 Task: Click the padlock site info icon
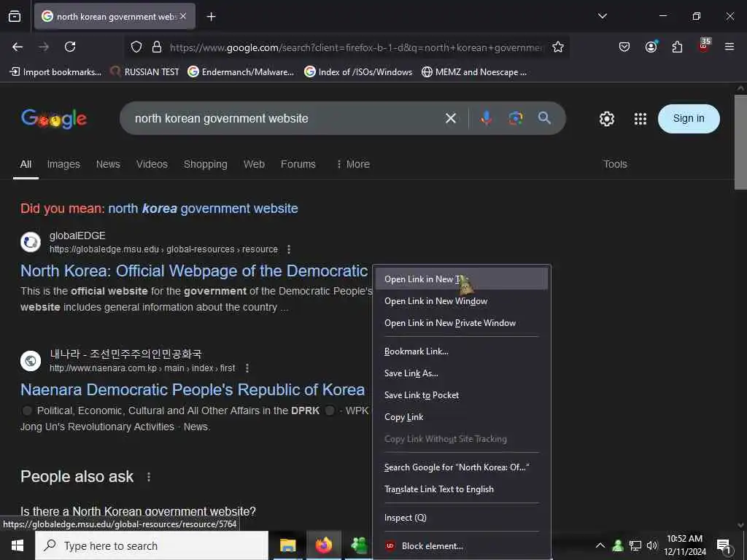[x=157, y=47]
